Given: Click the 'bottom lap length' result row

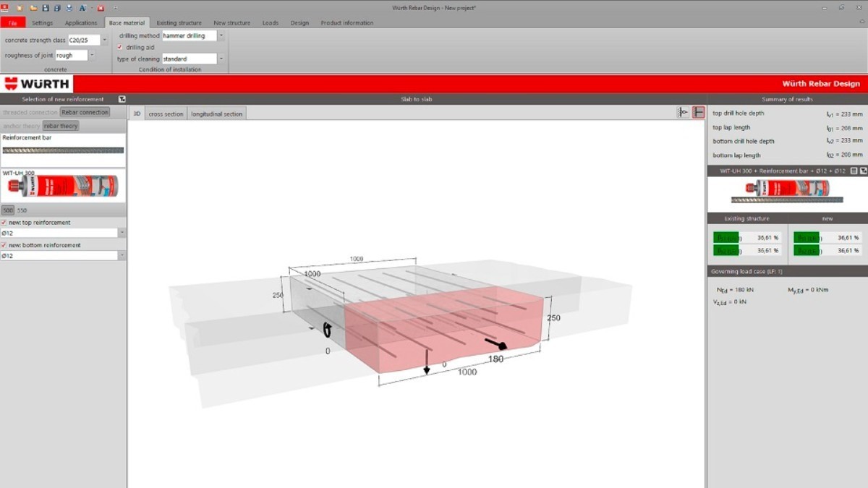Looking at the screenshot, I should 787,155.
